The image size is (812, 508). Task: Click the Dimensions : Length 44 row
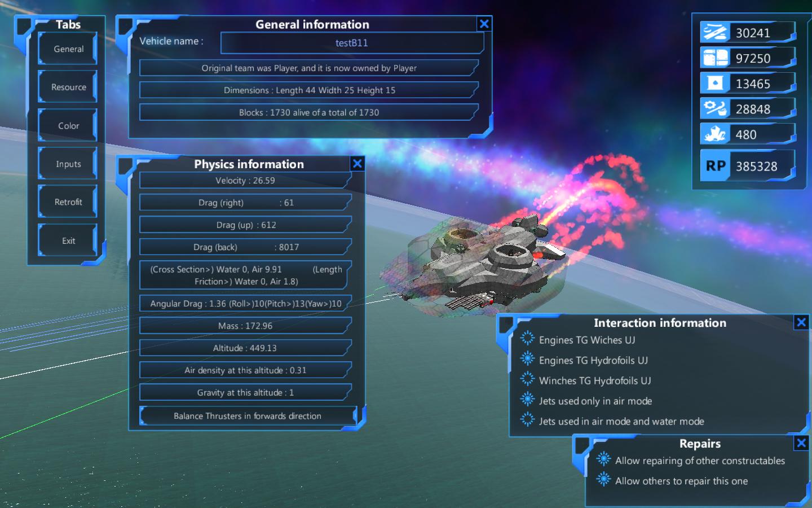click(309, 90)
